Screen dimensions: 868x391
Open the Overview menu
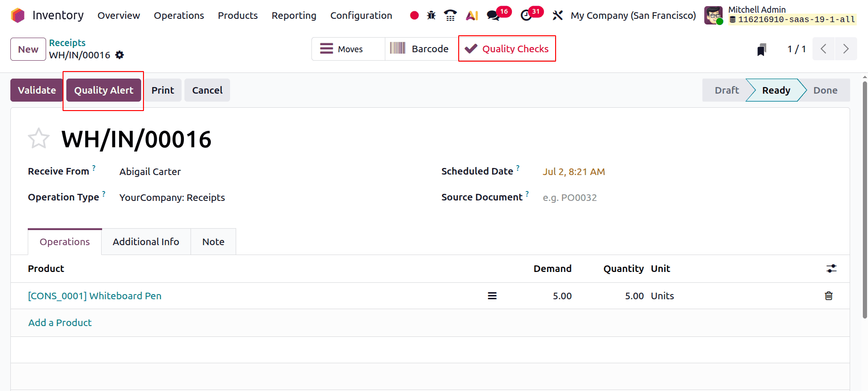119,16
